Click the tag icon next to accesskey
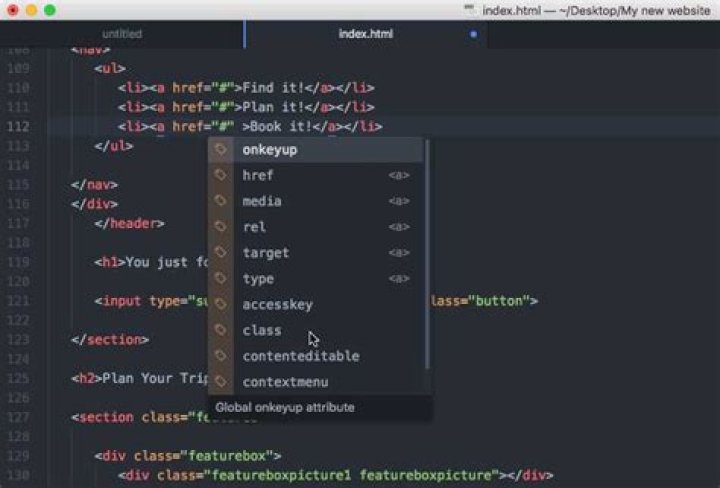 [221, 305]
